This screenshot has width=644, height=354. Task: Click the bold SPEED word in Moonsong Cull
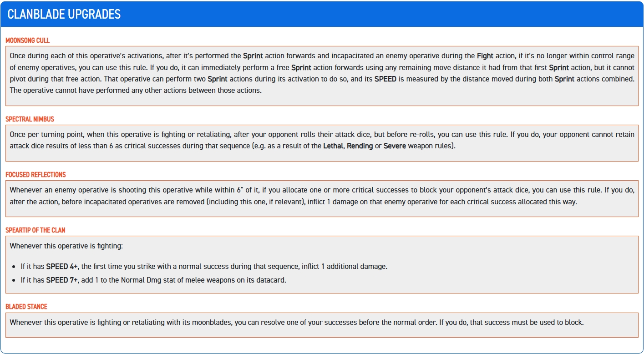pos(386,79)
